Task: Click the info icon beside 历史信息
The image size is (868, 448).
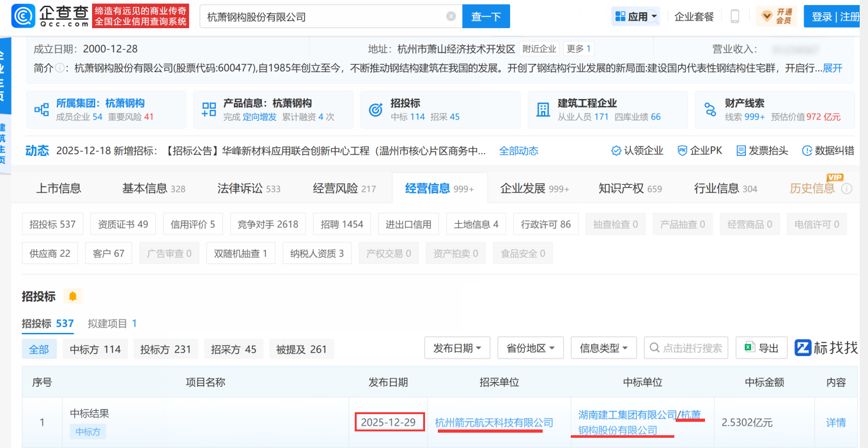Action: click(847, 189)
